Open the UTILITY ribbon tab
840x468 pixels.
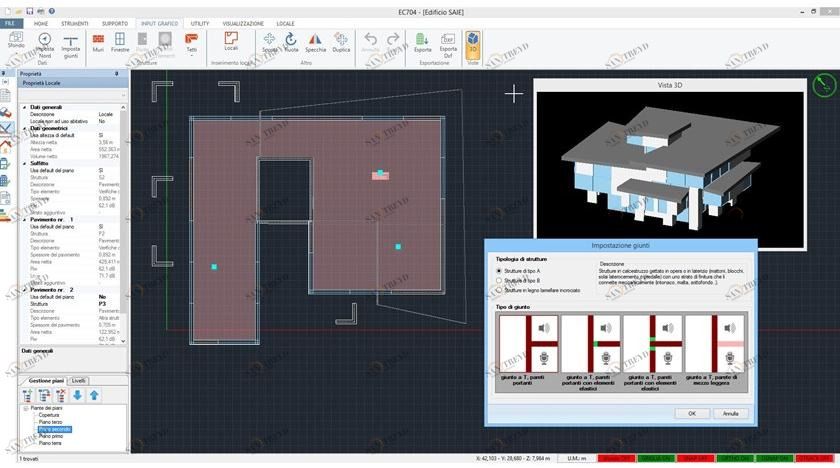tap(200, 22)
